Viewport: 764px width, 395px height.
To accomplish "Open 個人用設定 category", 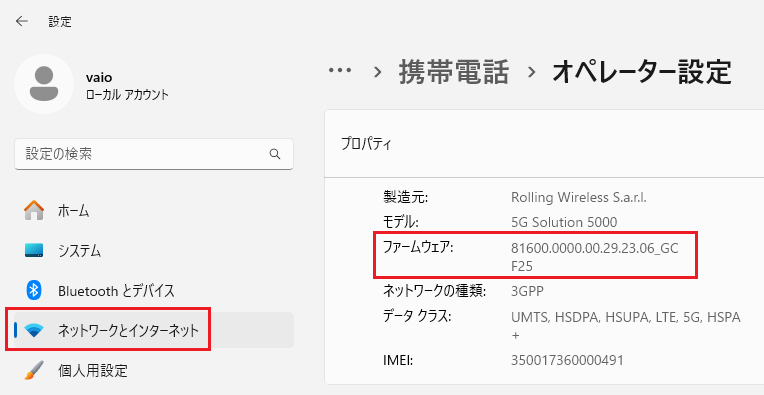I will pyautogui.click(x=154, y=371).
